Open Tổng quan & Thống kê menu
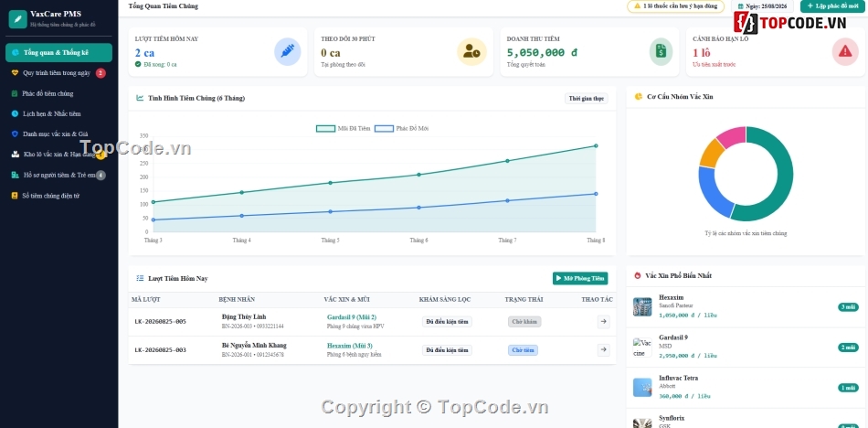Screen dimensions: 868x428 coord(58,53)
